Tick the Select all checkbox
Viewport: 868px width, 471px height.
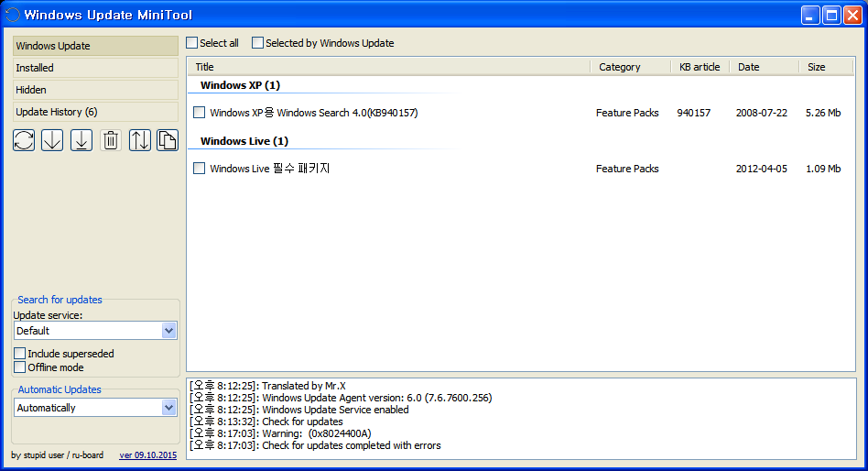coord(192,43)
